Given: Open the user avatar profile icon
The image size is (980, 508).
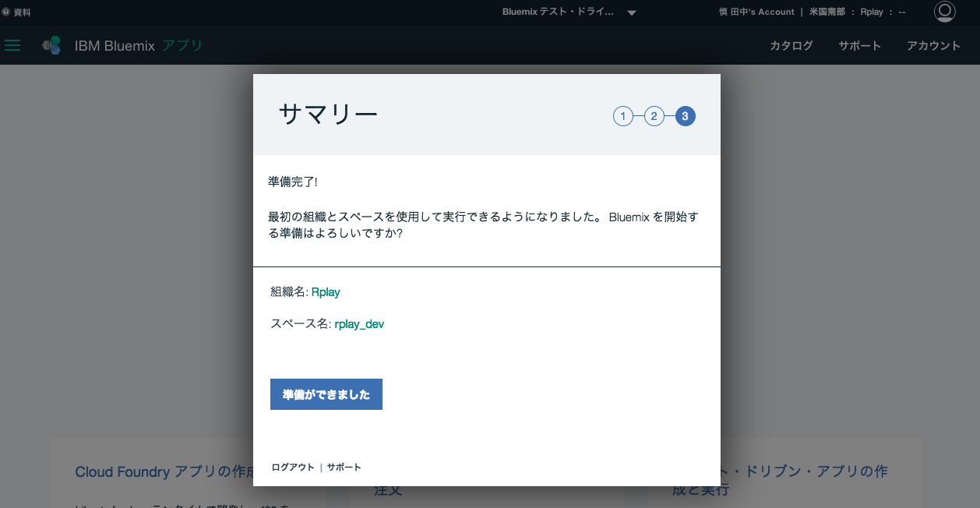Looking at the screenshot, I should [x=944, y=12].
